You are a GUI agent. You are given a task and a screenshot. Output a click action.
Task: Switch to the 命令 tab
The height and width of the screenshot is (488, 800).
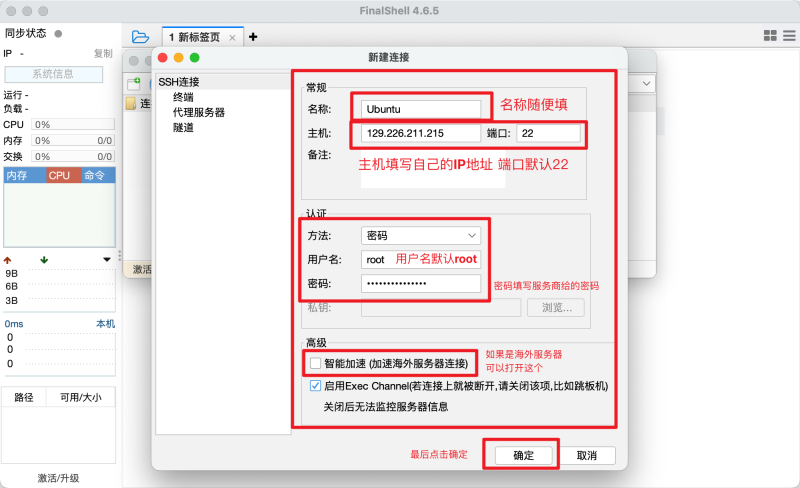click(x=98, y=175)
